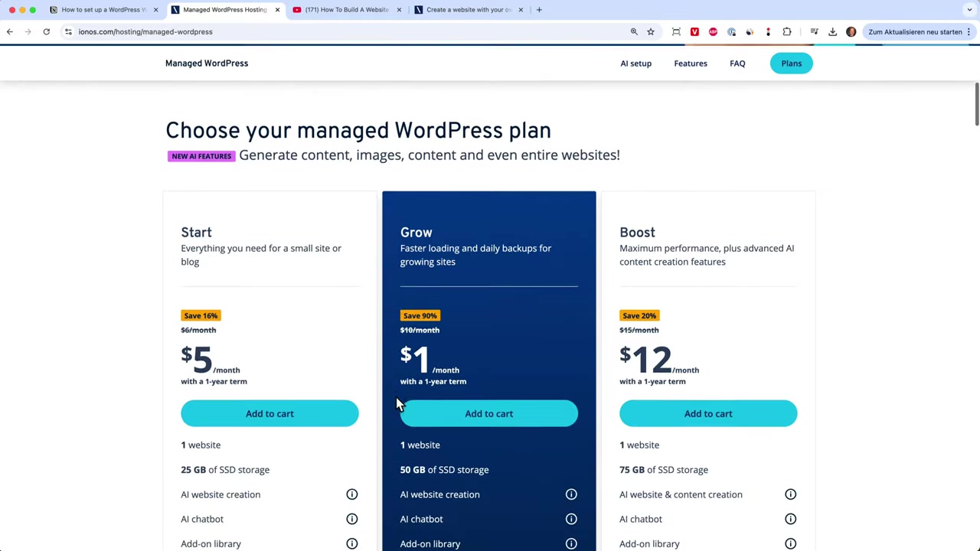Screen dimensions: 980x551
Task: Click the Choose your managed WordPress plan heading
Action: (358, 131)
